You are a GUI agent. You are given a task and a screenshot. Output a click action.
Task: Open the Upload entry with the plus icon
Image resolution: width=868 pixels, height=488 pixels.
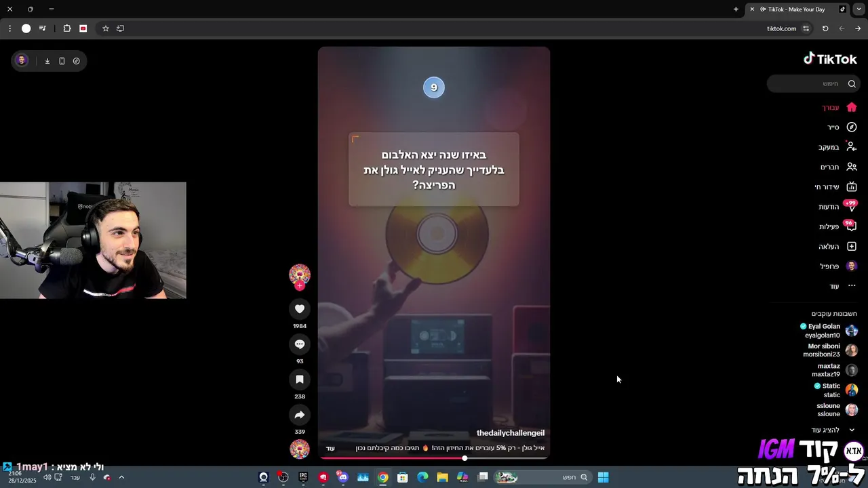tap(838, 246)
